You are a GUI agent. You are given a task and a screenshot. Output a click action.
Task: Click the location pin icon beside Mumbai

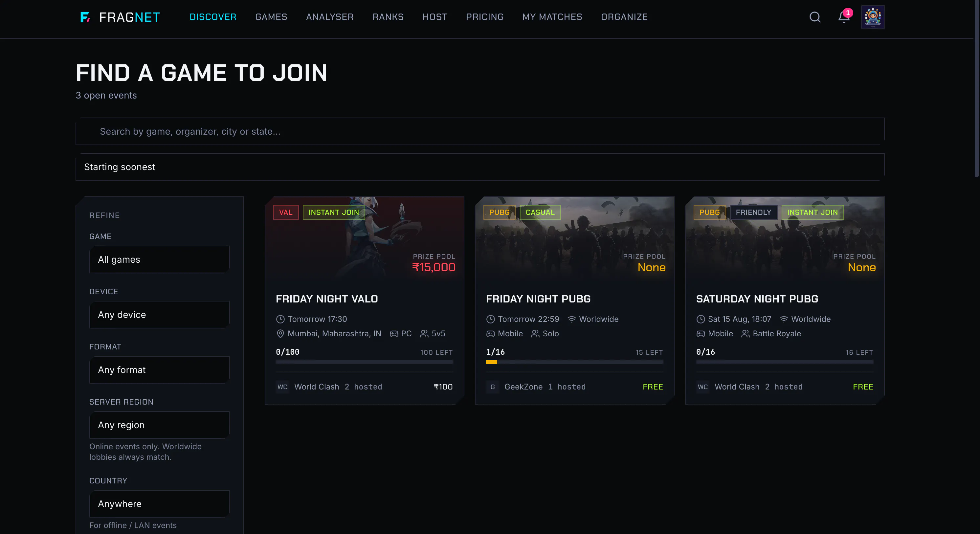click(280, 334)
